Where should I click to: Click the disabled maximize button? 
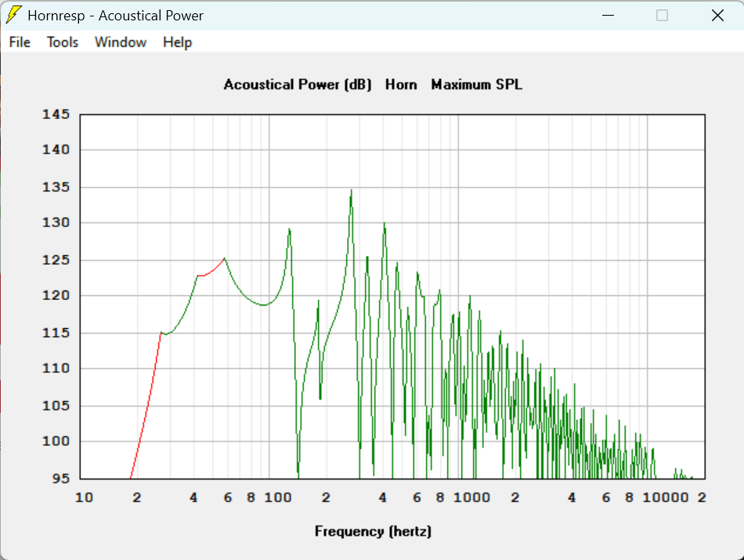click(x=662, y=15)
